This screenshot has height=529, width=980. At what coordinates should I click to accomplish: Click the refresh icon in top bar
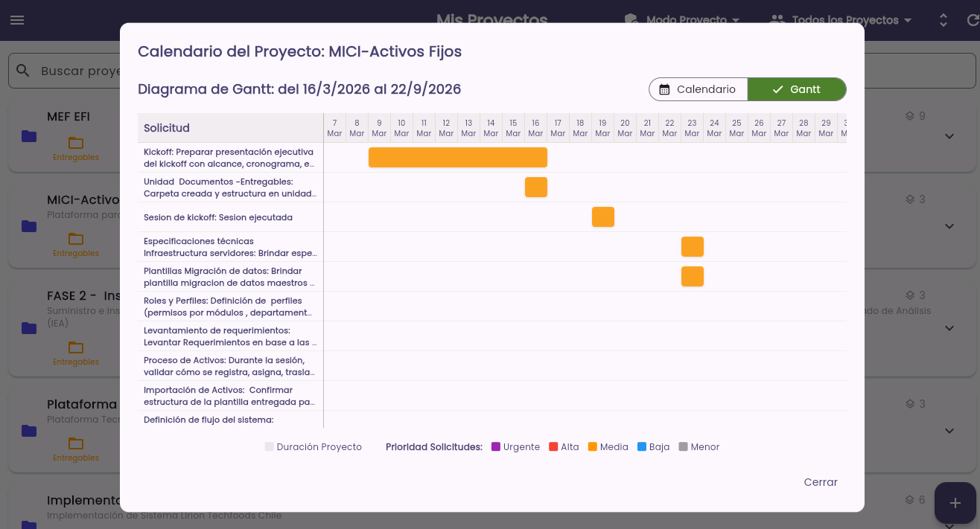(x=972, y=20)
